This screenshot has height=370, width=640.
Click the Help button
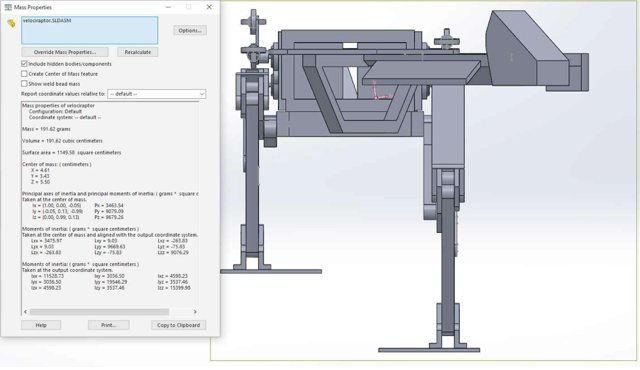41,325
